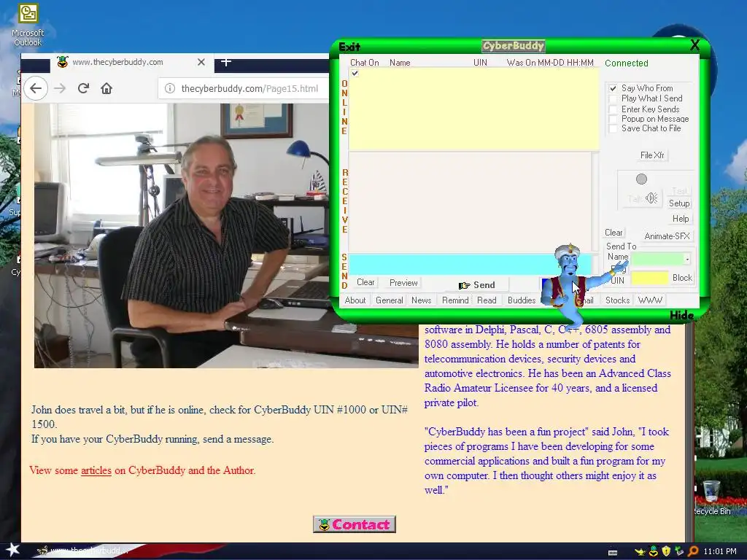Close CyberBuddy with the X button
Viewport: 747px width, 560px height.
(694, 45)
